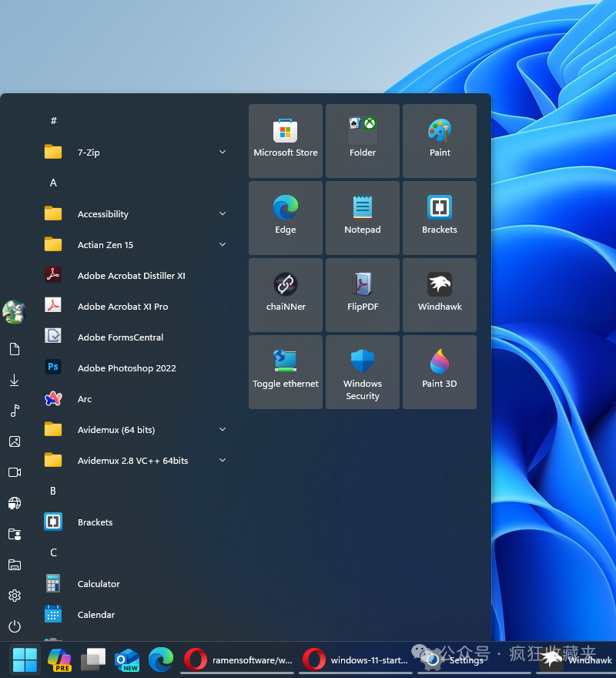
Task: Click the Downloads icon in the Start sidebar
Action: 14,380
